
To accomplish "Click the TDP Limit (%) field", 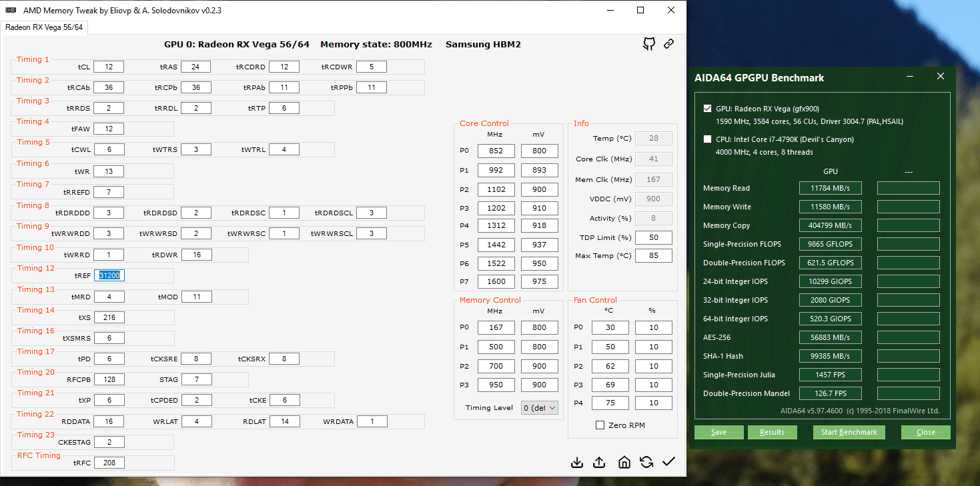I will (x=653, y=237).
